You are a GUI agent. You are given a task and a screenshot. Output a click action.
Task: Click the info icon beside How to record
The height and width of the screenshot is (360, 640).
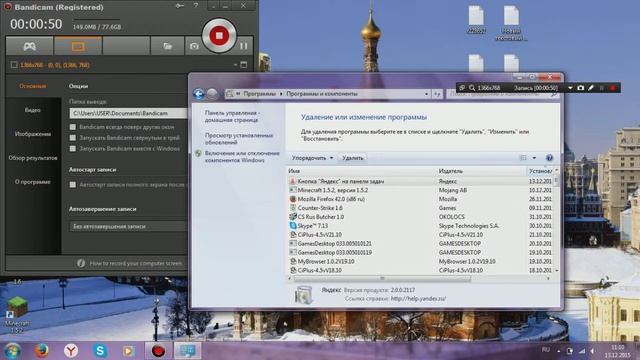81,263
